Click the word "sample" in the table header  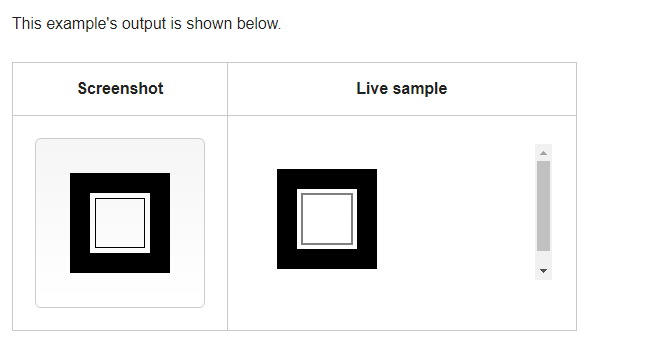click(420, 89)
